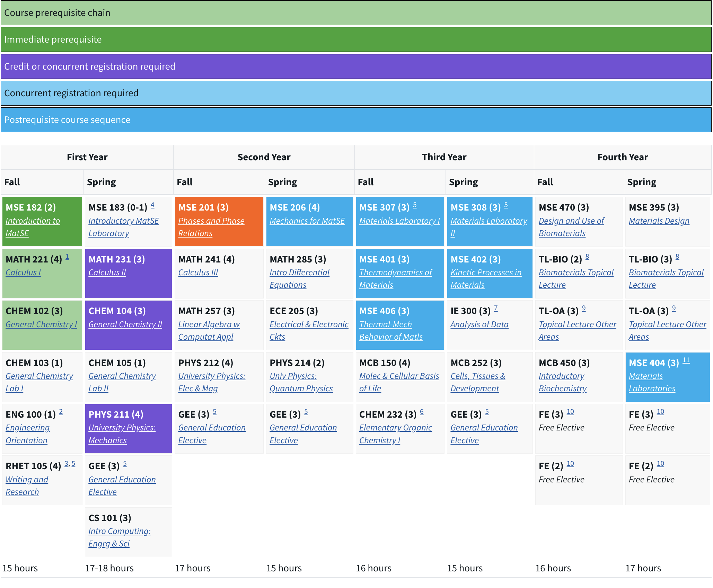This screenshot has width=713, height=588.
Task: Click the Immediate prerequisite legend bar
Action: 356,39
